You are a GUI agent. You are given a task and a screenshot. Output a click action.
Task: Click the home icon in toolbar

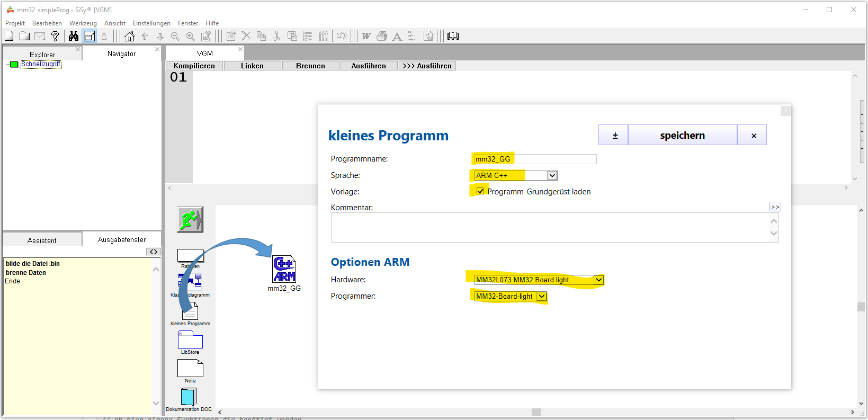[129, 36]
